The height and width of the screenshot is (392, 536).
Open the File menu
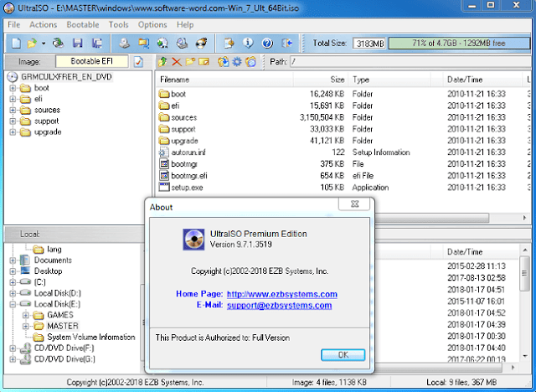coord(14,24)
